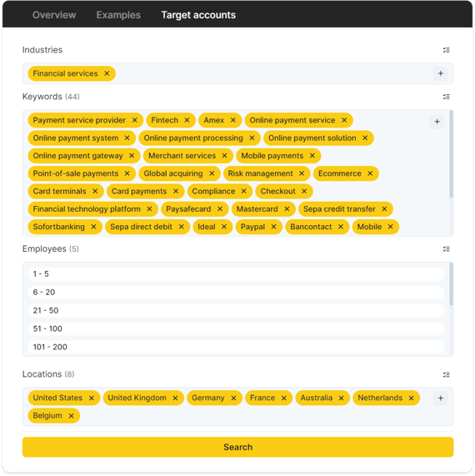The width and height of the screenshot is (475, 476).
Task: Remove the Merchant services keyword
Action: [x=224, y=156]
